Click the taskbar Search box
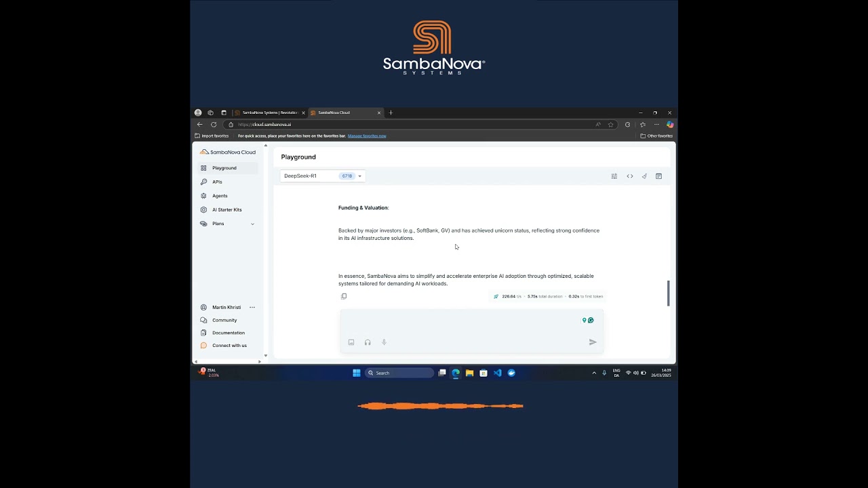 tap(399, 373)
